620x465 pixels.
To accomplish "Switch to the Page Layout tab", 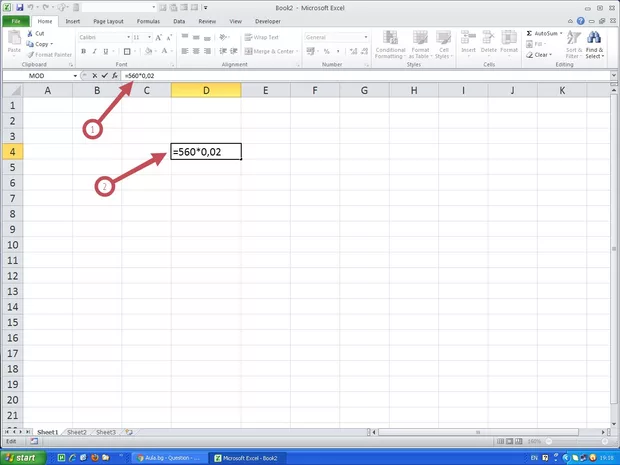I will click(x=108, y=21).
